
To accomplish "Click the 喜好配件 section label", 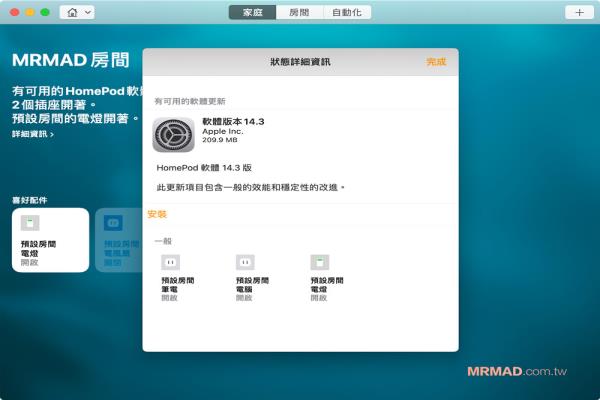I will click(29, 200).
